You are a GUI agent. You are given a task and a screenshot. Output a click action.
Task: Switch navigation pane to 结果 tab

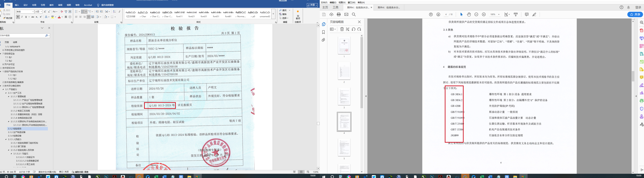coord(15,42)
